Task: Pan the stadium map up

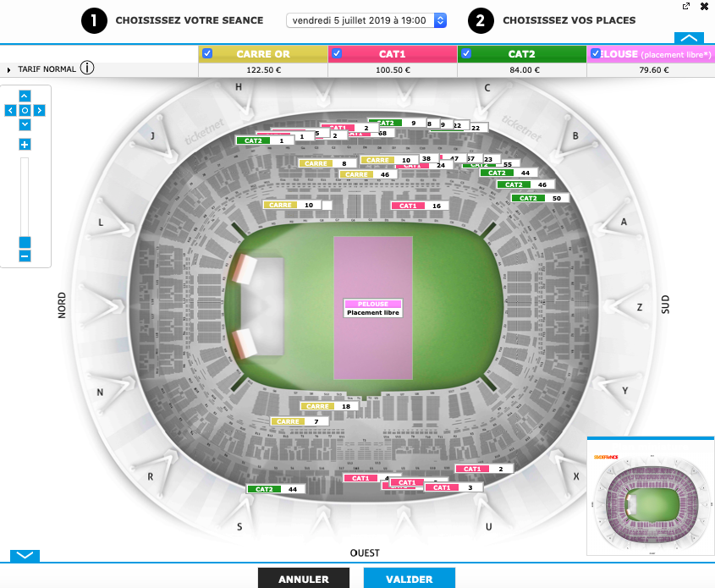Action: click(x=25, y=96)
